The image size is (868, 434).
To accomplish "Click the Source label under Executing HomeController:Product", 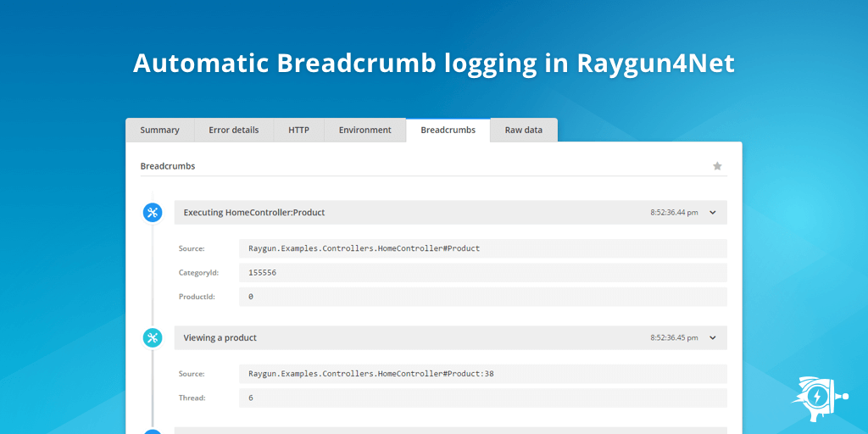I will click(192, 248).
